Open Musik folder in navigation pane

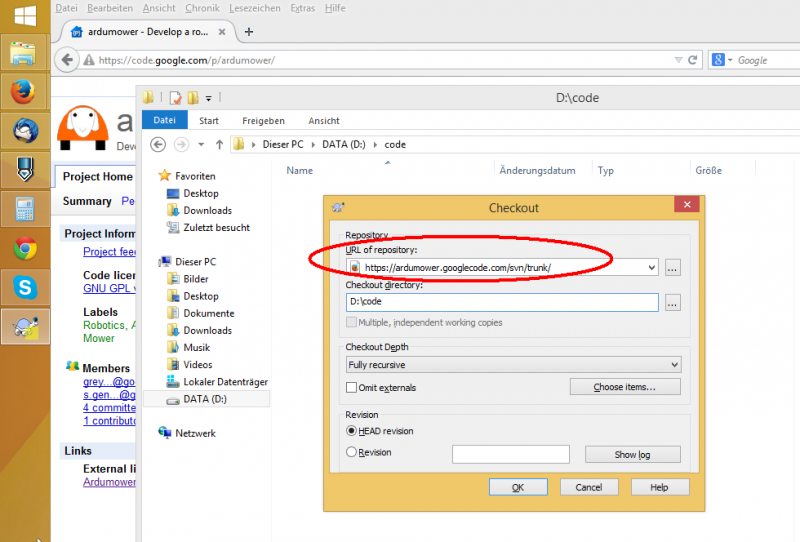click(x=196, y=348)
